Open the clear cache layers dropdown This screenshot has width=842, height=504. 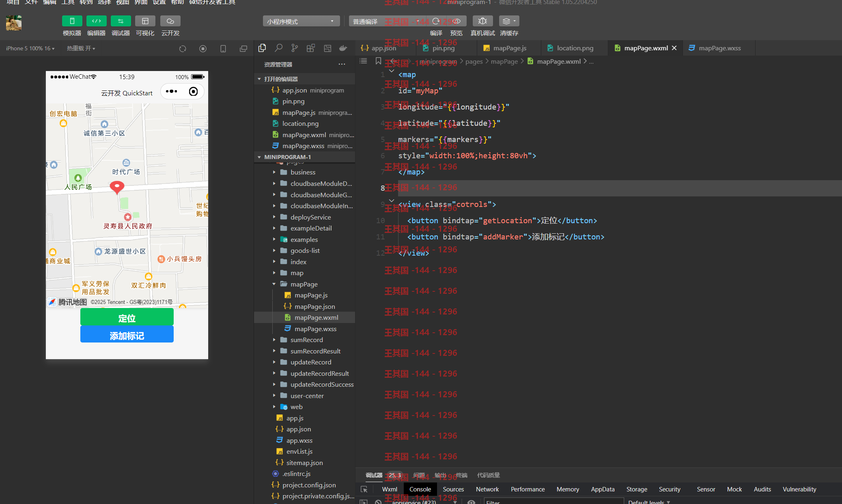509,21
